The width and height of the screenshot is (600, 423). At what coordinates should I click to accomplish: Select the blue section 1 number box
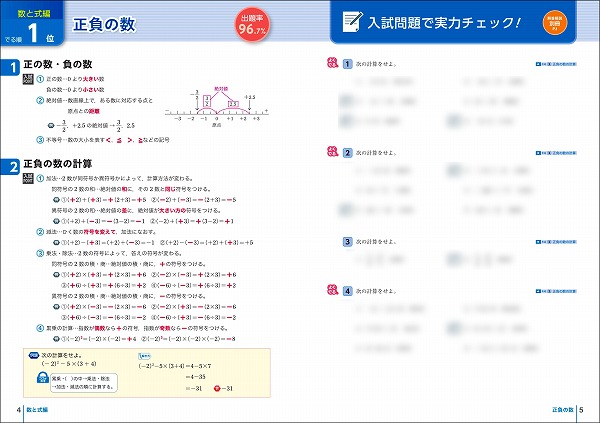click(x=10, y=67)
